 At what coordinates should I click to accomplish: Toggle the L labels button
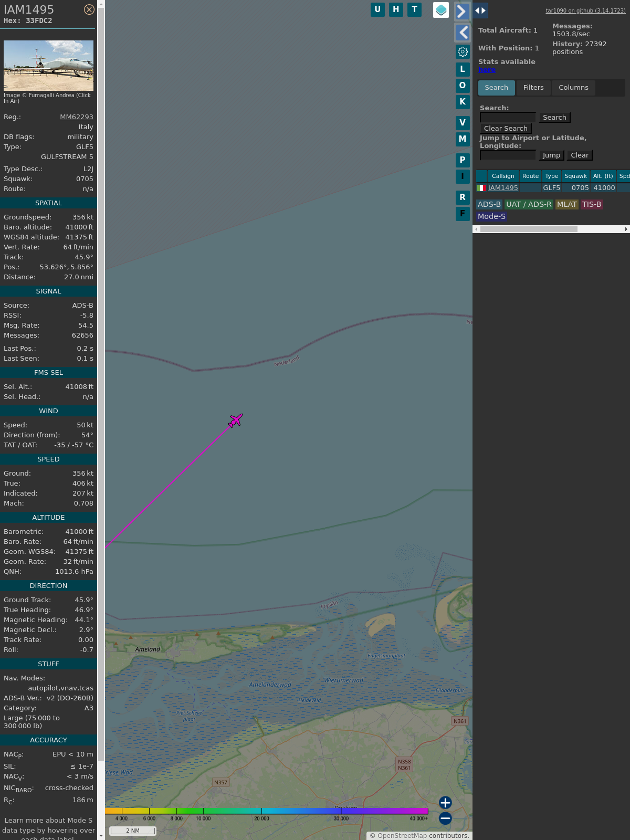pos(463,69)
